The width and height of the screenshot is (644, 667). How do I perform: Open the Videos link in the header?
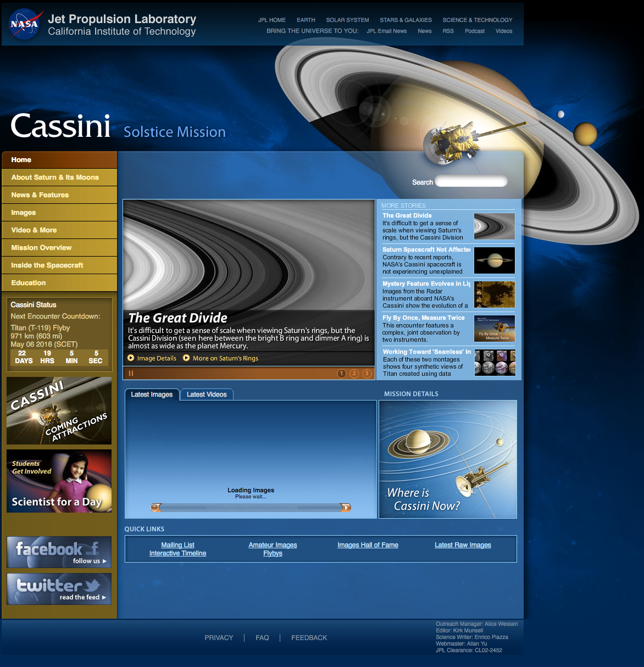(504, 31)
